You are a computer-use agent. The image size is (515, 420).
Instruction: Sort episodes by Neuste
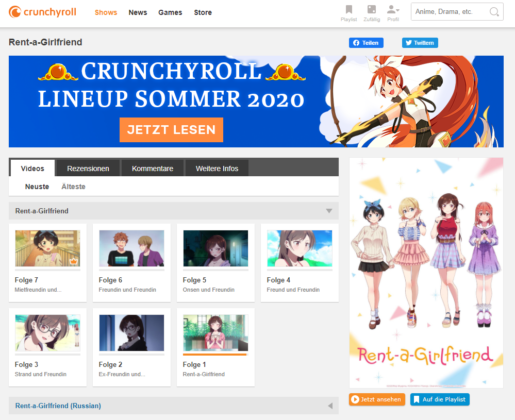(37, 187)
